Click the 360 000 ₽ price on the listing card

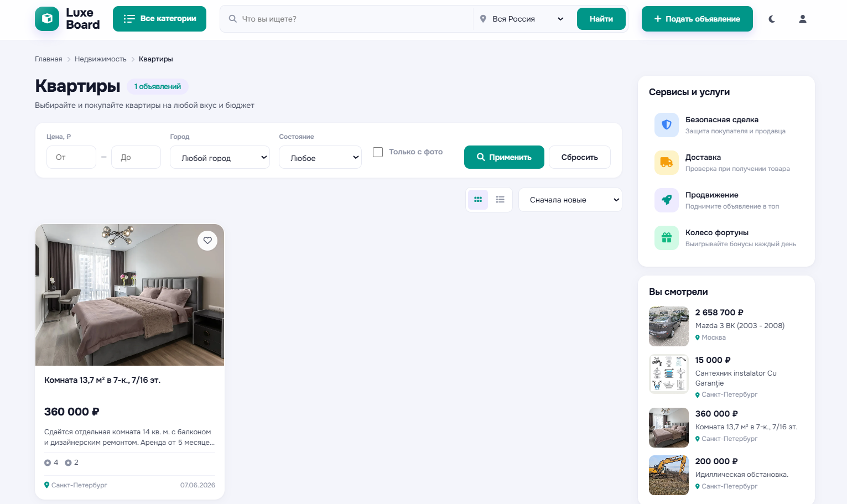click(72, 412)
